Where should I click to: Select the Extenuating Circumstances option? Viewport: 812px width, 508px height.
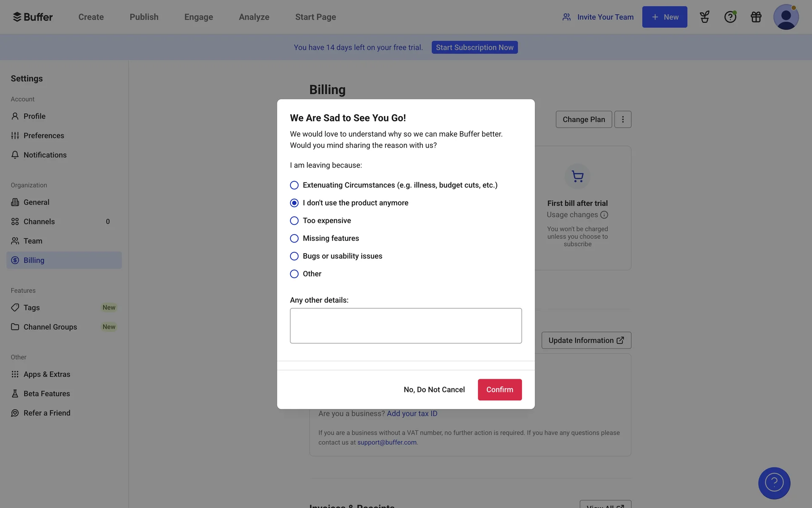294,185
